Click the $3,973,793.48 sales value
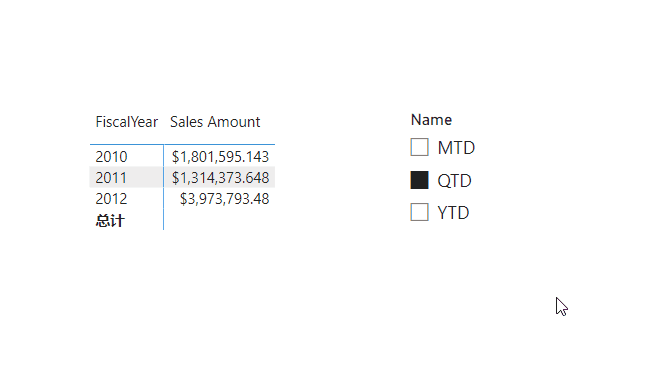 point(224,199)
